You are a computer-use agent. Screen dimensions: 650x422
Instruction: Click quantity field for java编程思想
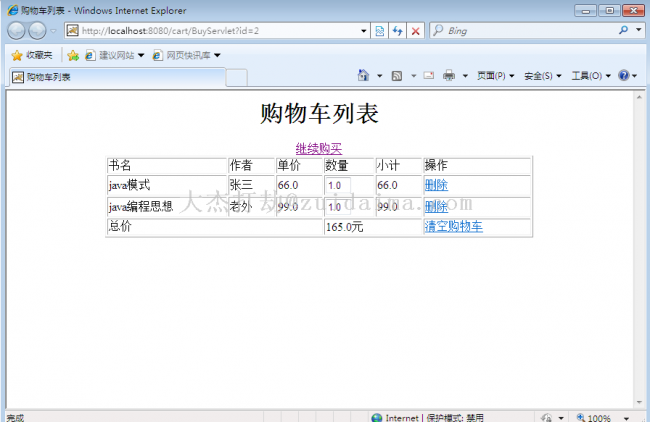tap(337, 207)
